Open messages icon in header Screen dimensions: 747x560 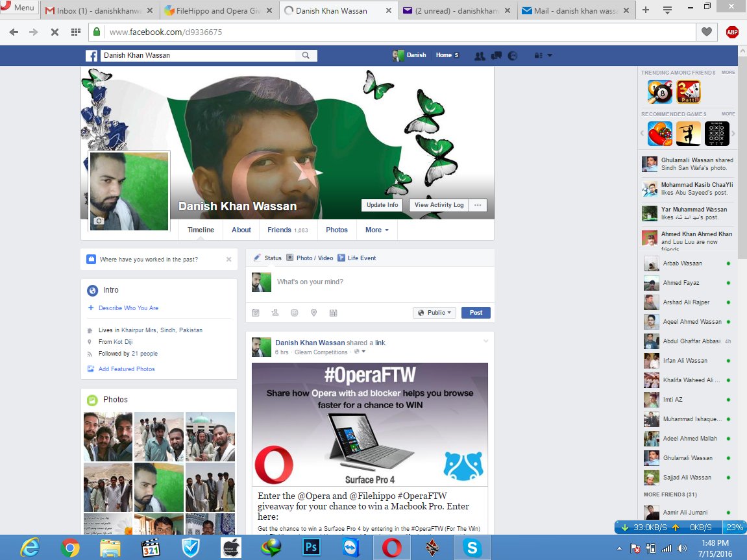click(x=496, y=56)
